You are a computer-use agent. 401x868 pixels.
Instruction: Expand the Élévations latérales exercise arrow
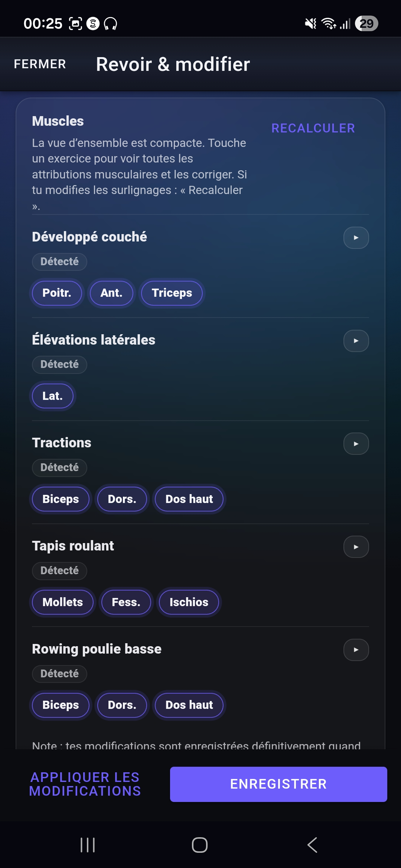356,341
